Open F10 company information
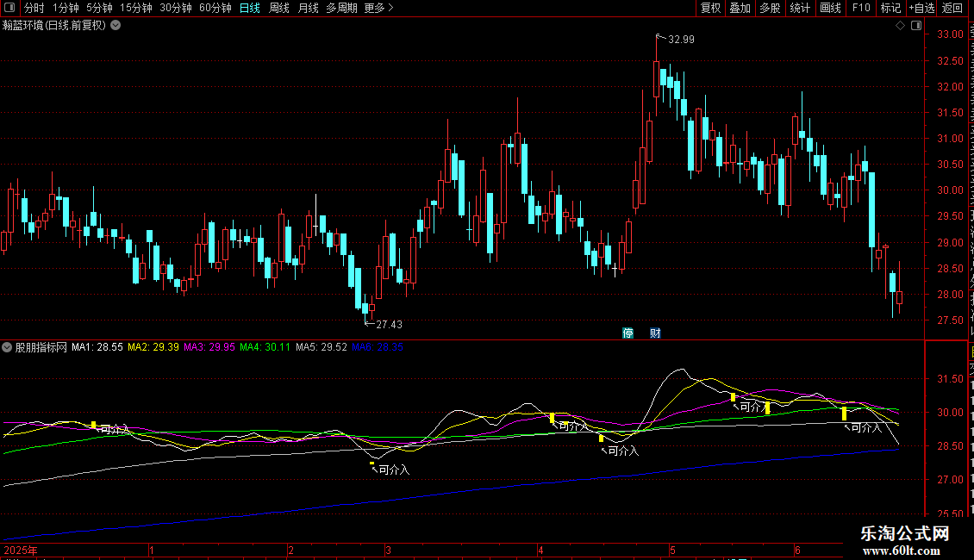 pyautogui.click(x=861, y=8)
